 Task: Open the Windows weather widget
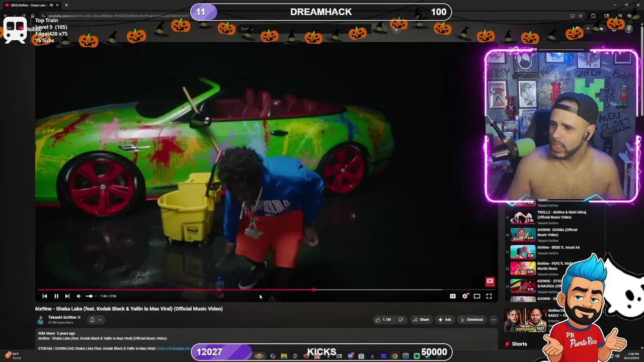click(x=13, y=356)
